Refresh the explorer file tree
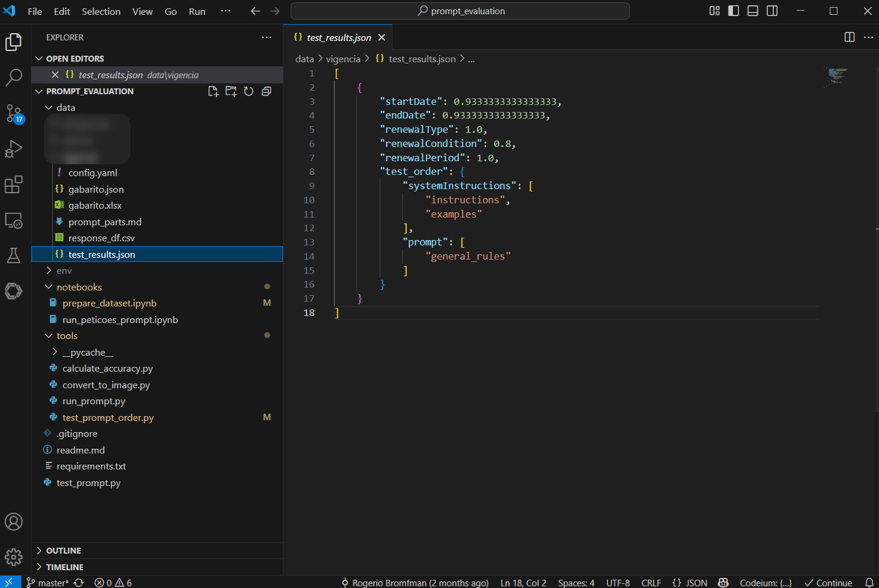879x588 pixels. coord(249,91)
